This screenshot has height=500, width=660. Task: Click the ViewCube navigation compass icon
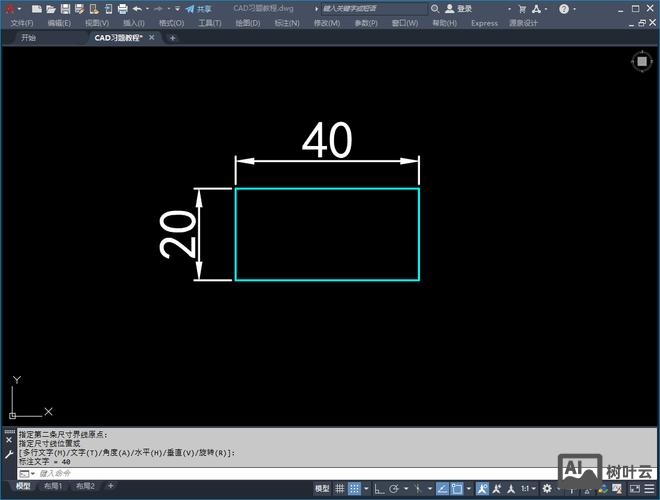[640, 62]
